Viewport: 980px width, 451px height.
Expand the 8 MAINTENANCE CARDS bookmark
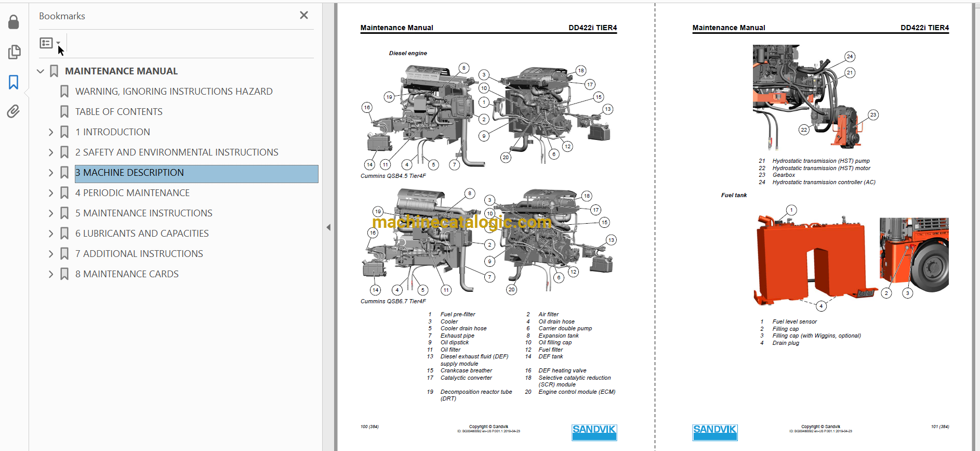pos(51,274)
